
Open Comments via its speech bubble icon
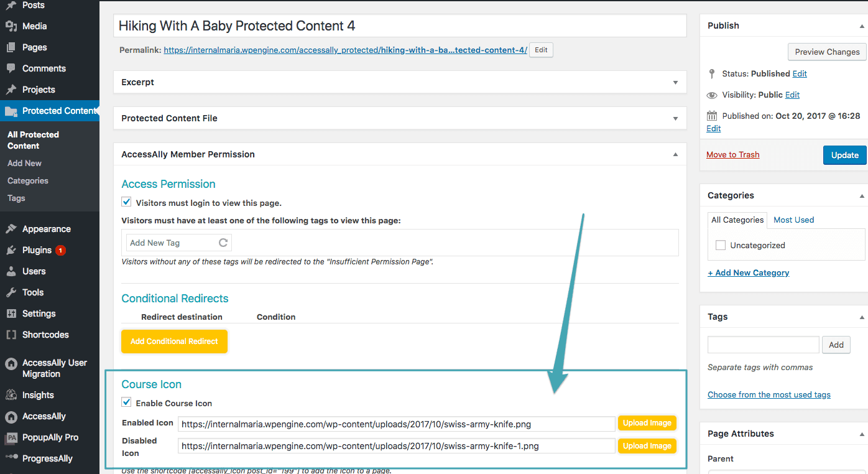click(x=11, y=68)
